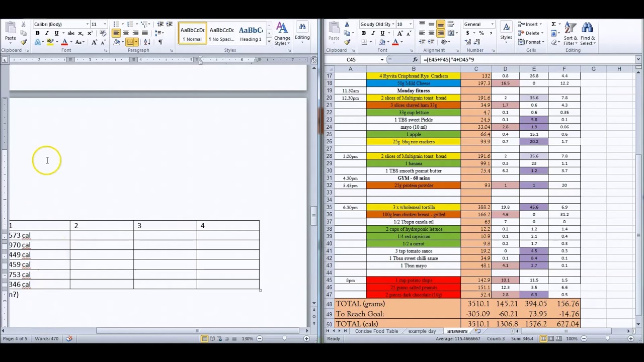
Task: Open Excel number format dropdown
Action: [492, 24]
